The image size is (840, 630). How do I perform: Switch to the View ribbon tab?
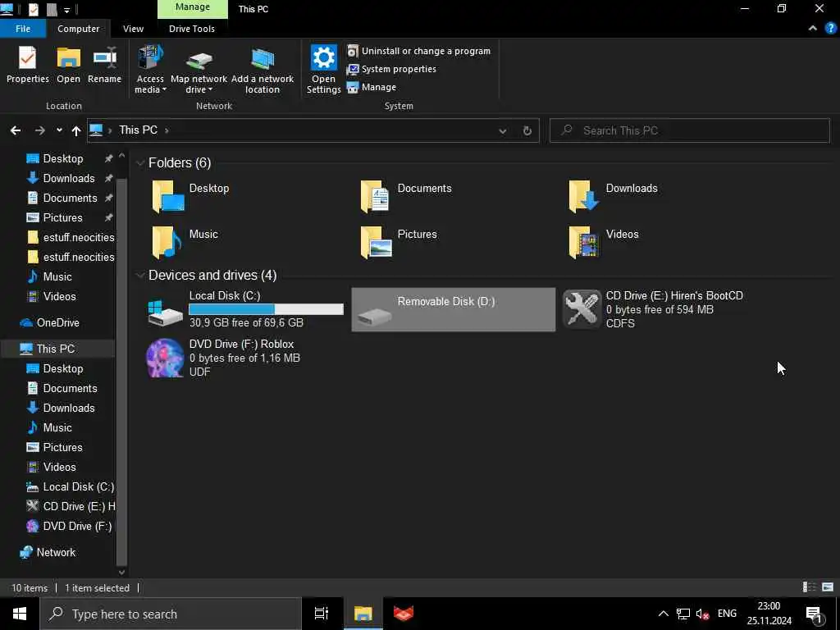133,29
